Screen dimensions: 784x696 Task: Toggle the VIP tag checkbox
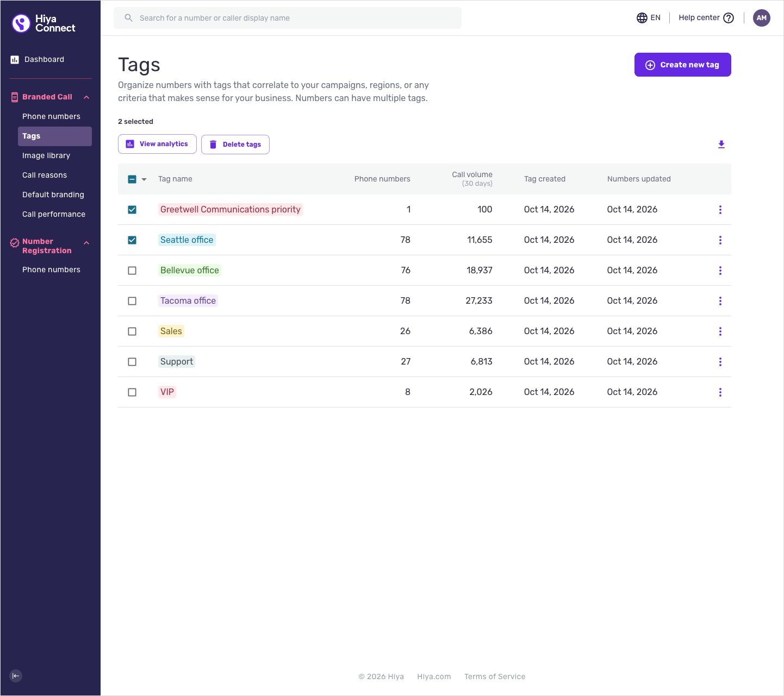point(132,392)
